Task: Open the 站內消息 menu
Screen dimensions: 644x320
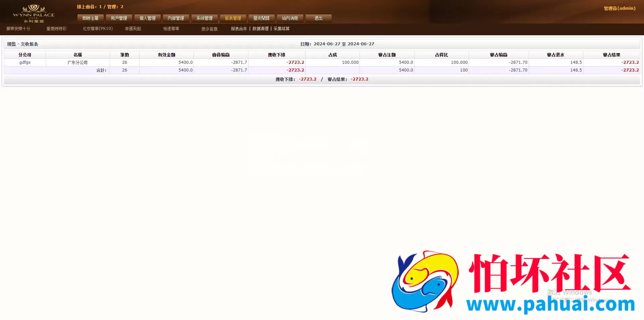Action: 290,18
